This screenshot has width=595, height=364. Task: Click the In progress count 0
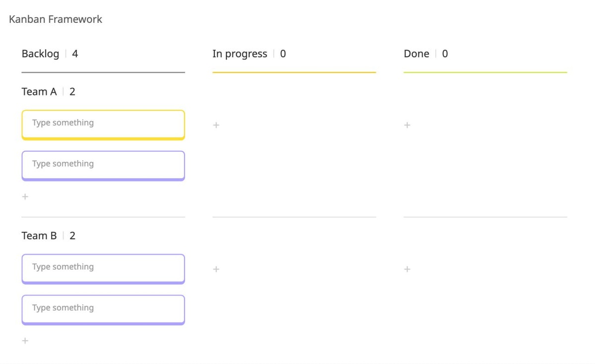[283, 54]
